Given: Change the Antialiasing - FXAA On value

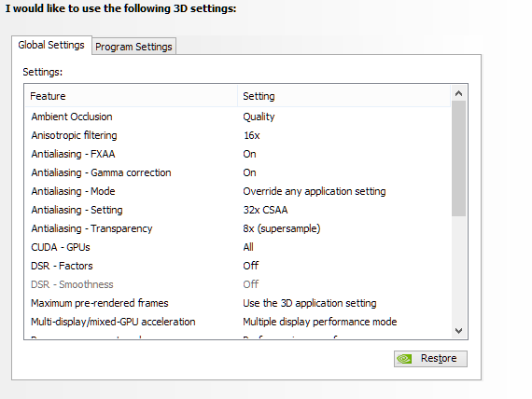Looking at the screenshot, I should pyautogui.click(x=249, y=154).
